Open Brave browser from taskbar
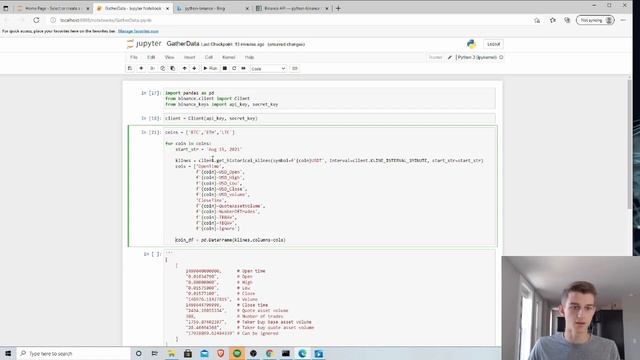 click(x=220, y=353)
